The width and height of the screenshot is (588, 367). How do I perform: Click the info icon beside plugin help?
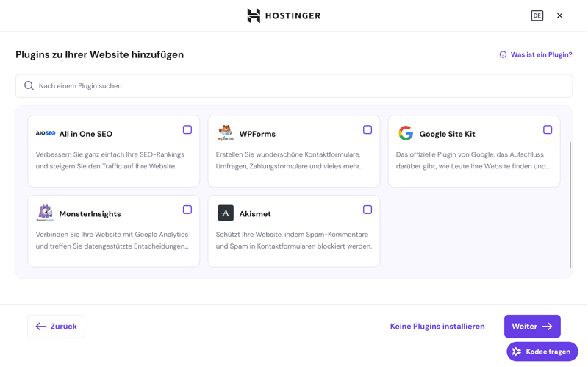[x=503, y=54]
